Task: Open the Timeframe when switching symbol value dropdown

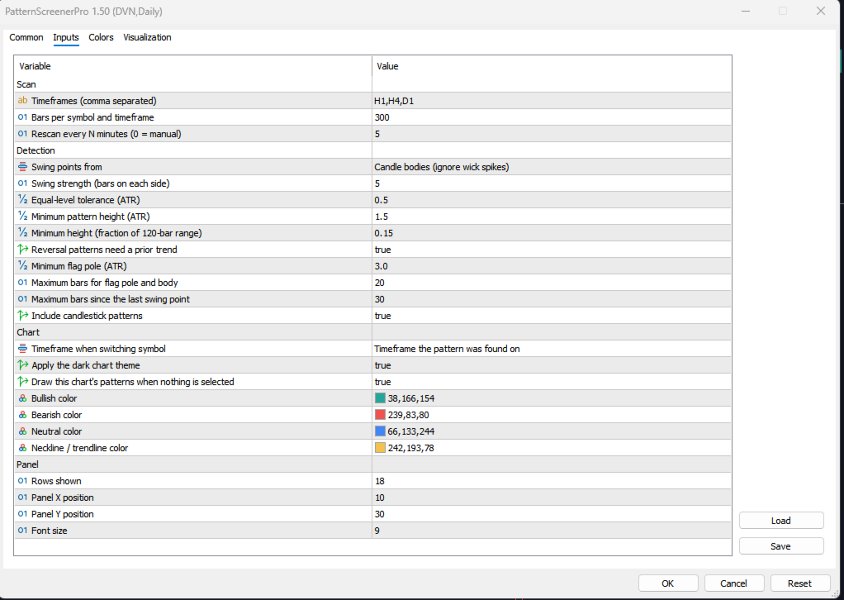Action: [x=552, y=349]
